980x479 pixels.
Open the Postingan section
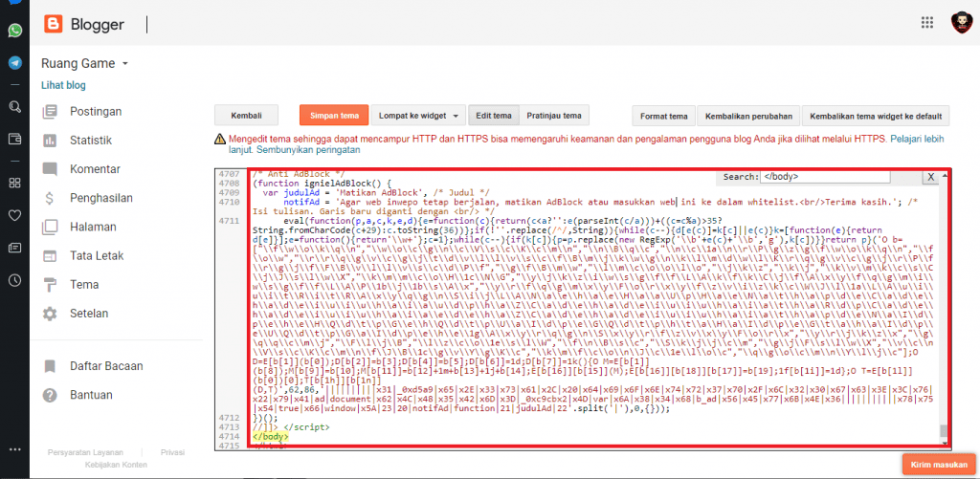(x=96, y=112)
